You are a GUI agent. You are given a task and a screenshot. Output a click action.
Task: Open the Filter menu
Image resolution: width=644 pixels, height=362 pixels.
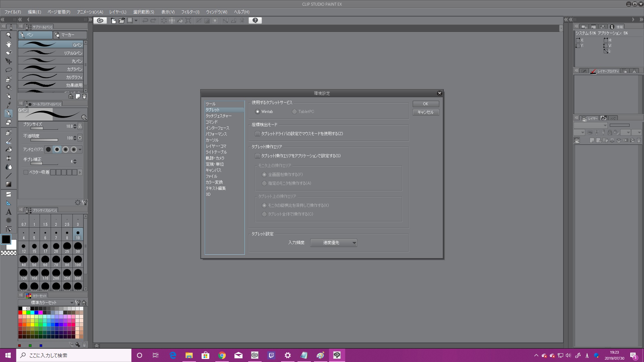(x=190, y=12)
